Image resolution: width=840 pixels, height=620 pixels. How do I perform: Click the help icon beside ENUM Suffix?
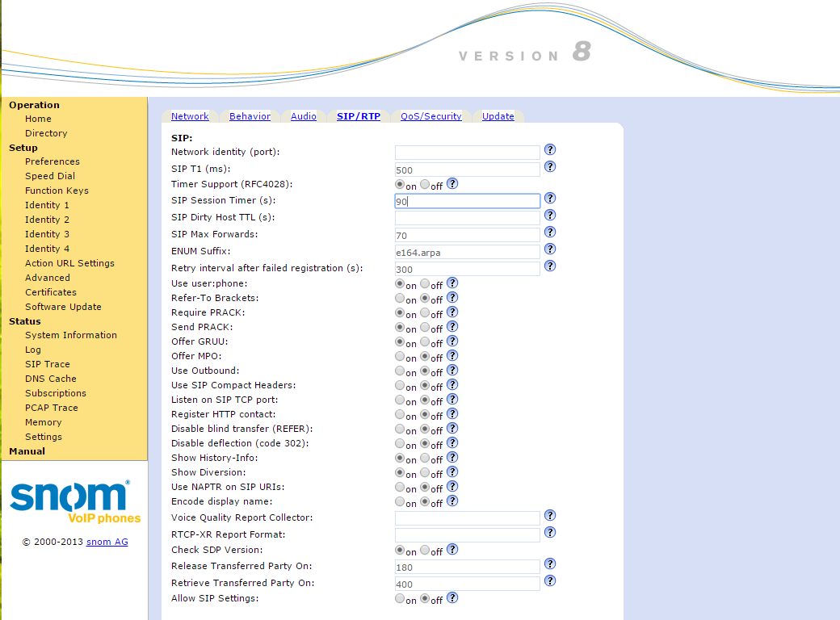pyautogui.click(x=550, y=249)
